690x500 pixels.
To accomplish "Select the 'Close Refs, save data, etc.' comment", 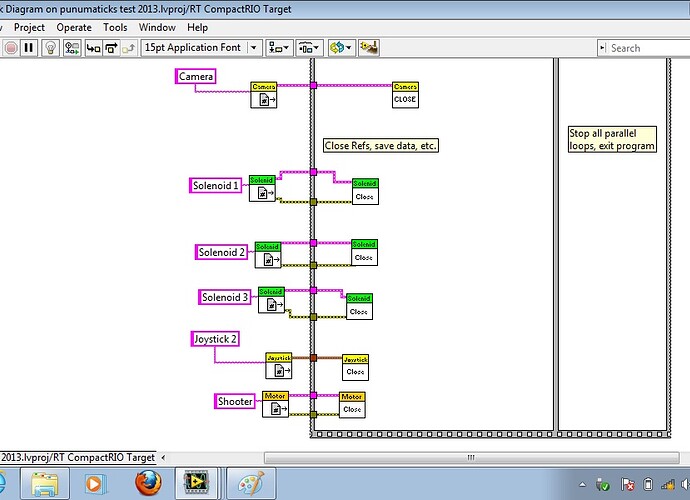I will click(x=381, y=145).
